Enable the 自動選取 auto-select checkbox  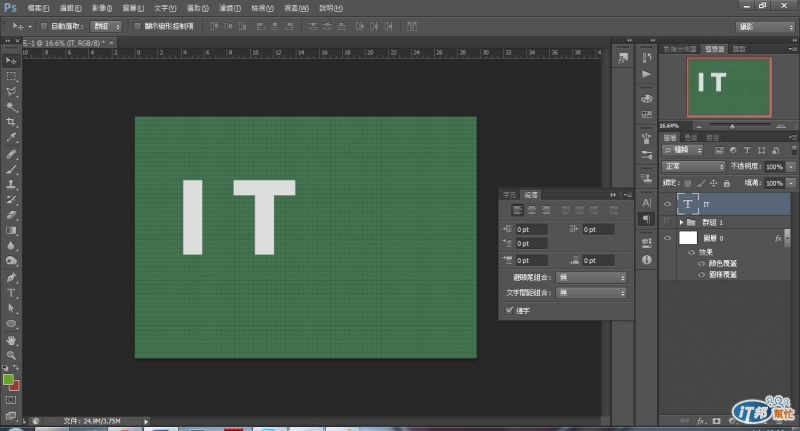(42, 25)
